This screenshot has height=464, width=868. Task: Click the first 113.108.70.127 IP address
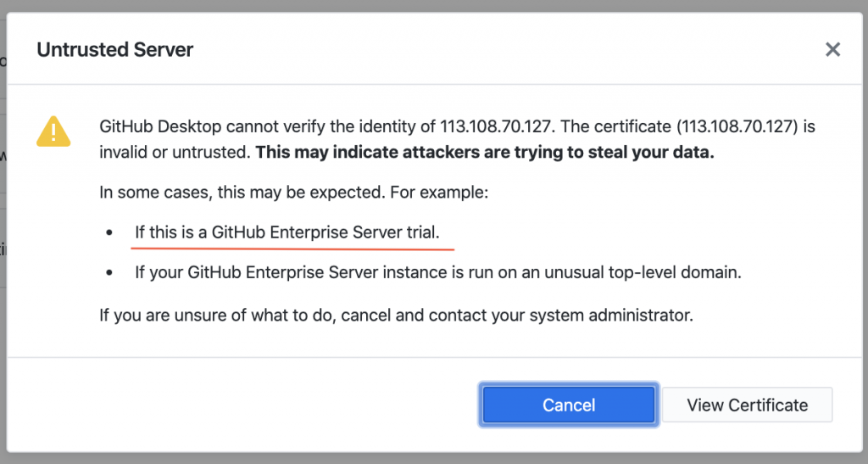tap(497, 128)
